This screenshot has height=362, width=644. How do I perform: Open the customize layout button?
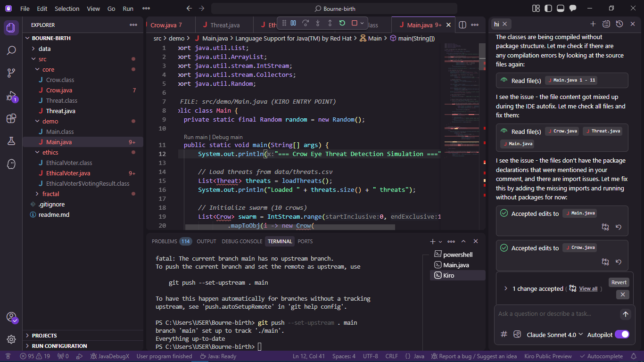point(536,8)
